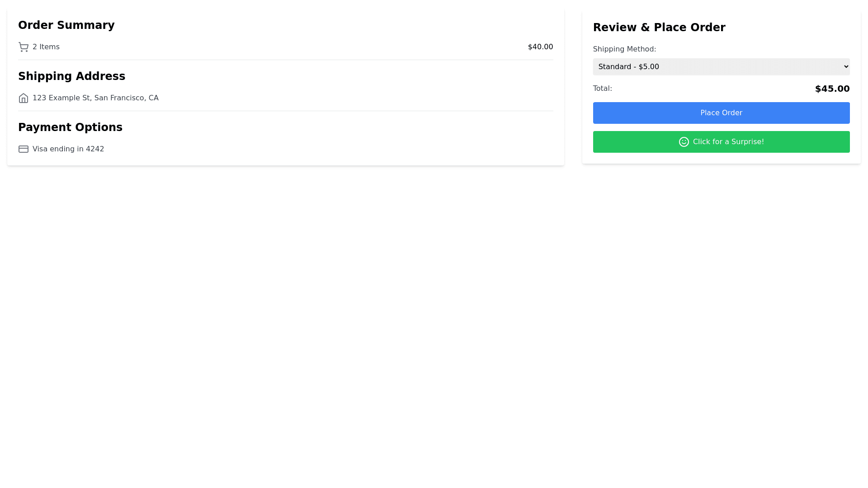Click the Payment Options heading
The image size is (868, 488).
70,127
